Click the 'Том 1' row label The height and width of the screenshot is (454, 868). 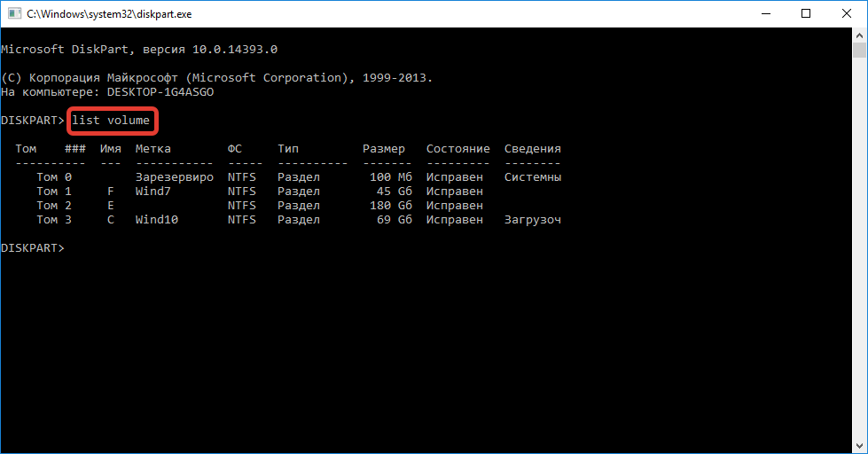[54, 191]
